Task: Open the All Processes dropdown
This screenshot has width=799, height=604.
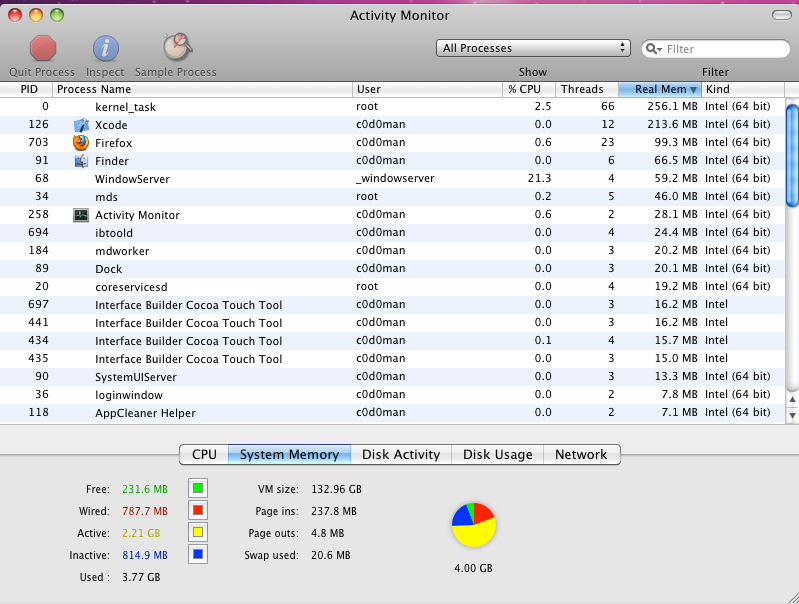Action: point(533,48)
